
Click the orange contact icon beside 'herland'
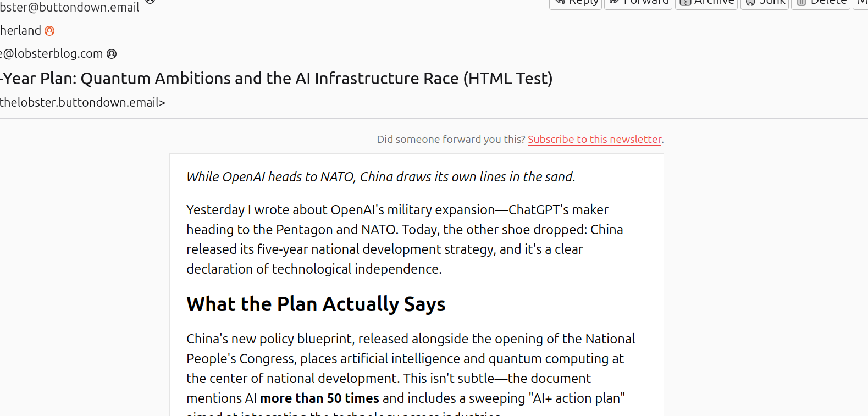[49, 31]
